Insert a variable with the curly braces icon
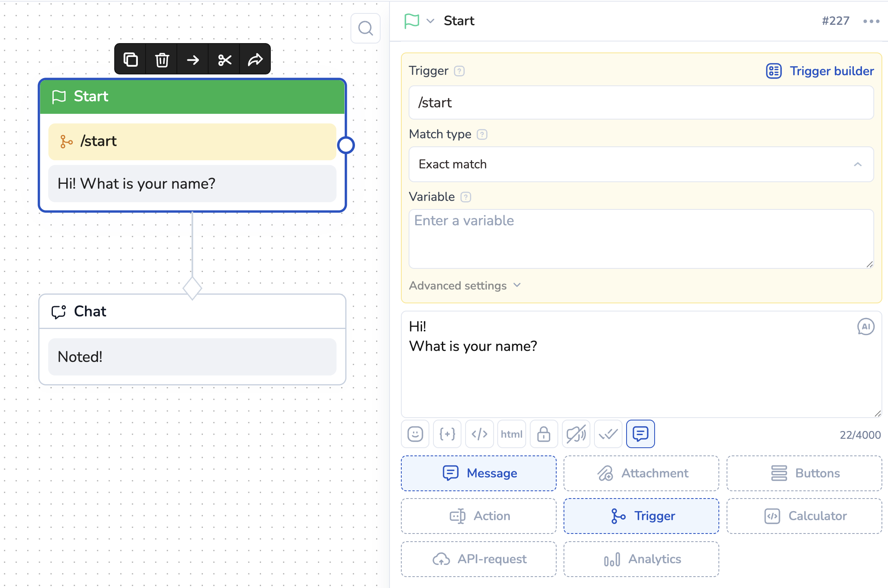888x588 pixels. pyautogui.click(x=447, y=434)
